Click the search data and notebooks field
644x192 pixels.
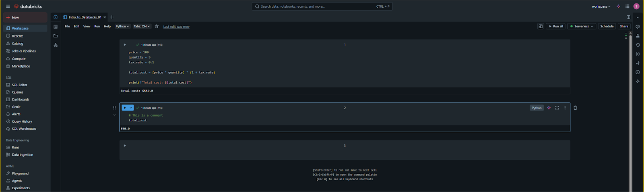tap(322, 6)
